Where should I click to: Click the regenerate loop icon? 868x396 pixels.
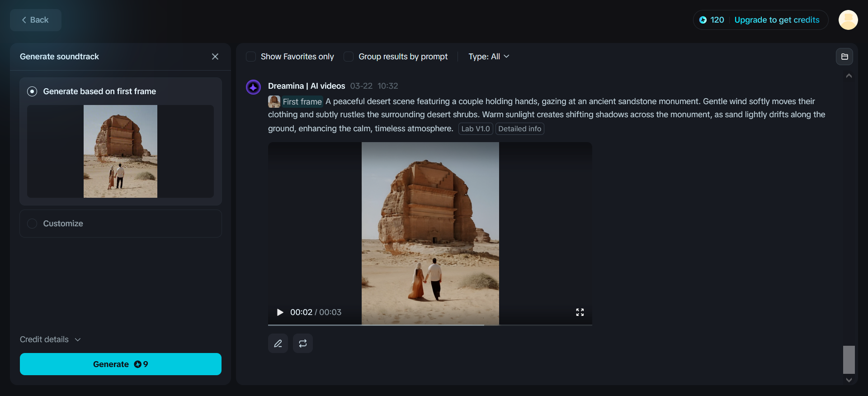(303, 344)
